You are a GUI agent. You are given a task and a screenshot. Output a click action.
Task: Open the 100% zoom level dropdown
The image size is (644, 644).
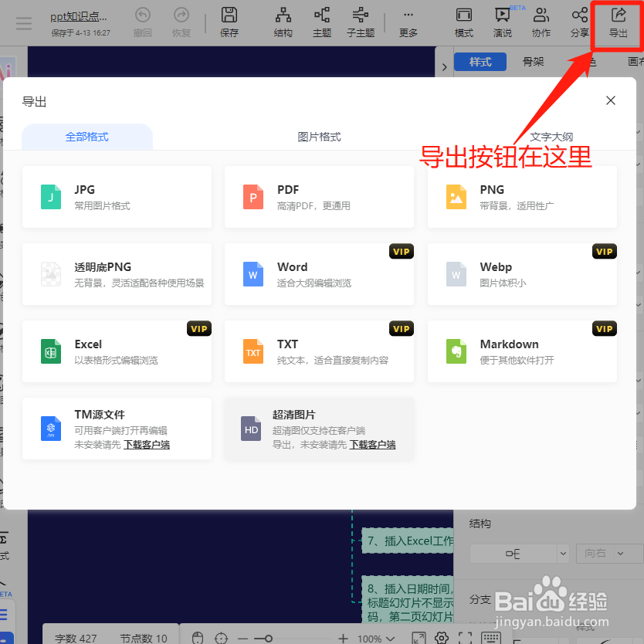378,639
